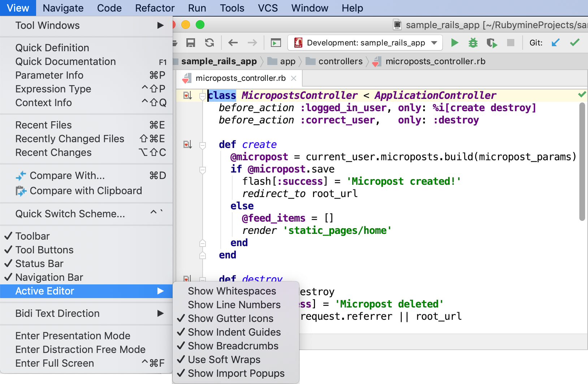
Task: Click the MicropostsController class name
Action: coord(299,95)
